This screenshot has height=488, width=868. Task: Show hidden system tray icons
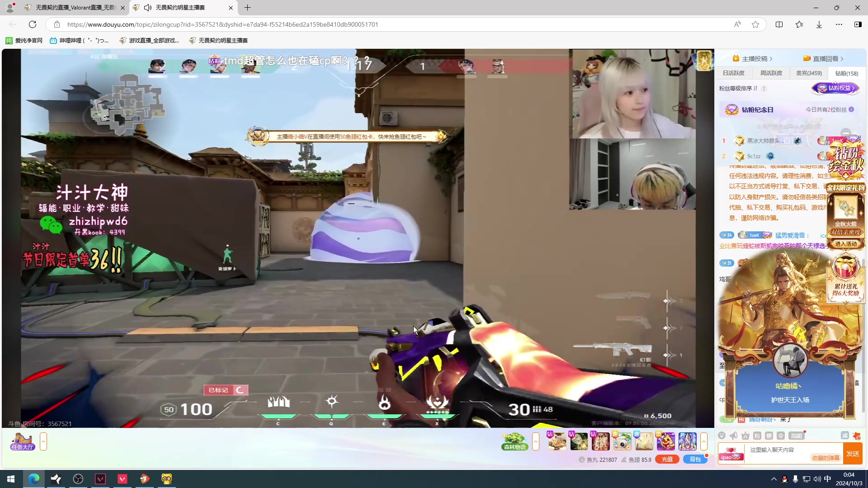pos(774,479)
